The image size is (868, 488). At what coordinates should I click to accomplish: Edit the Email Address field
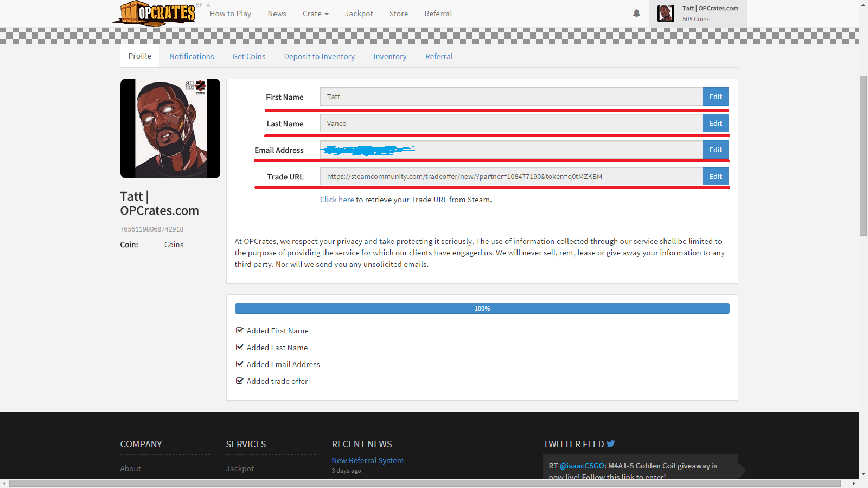point(716,150)
